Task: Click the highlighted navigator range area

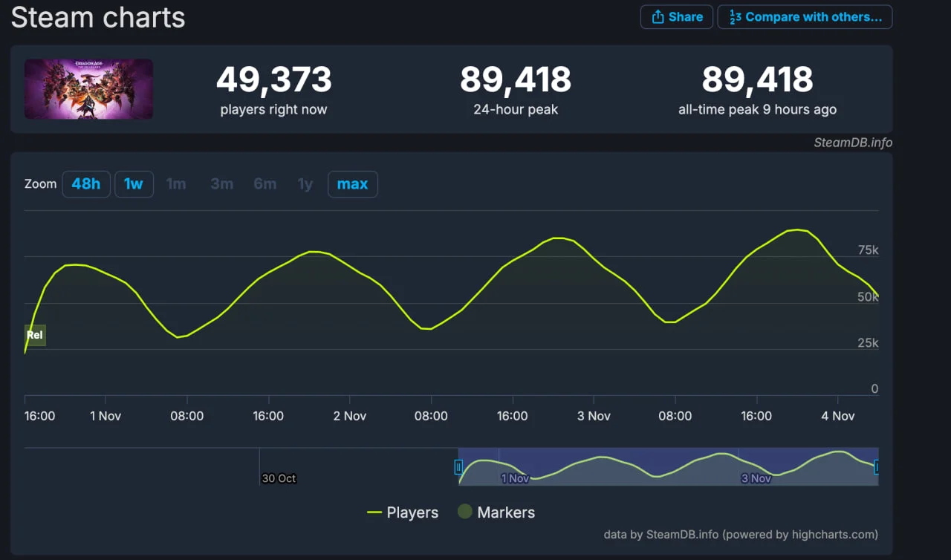Action: point(668,466)
